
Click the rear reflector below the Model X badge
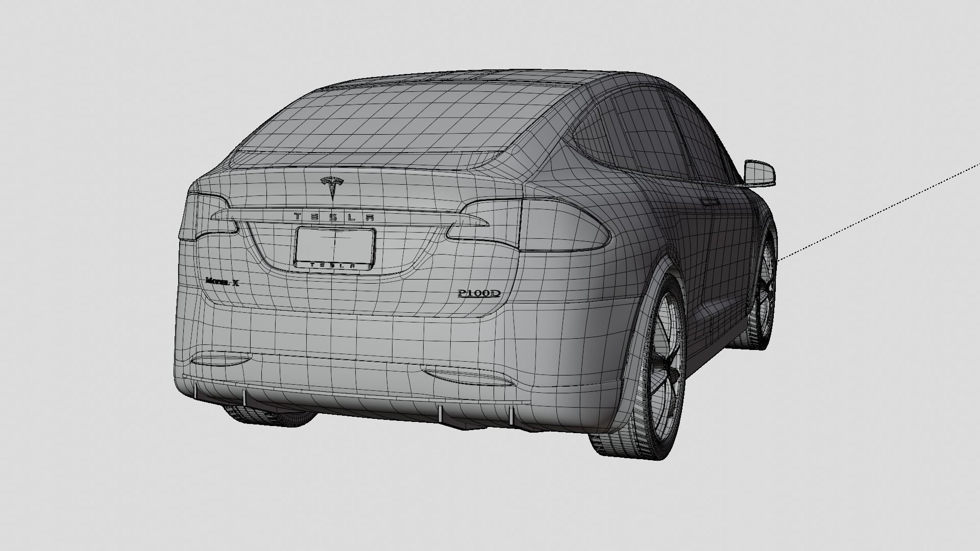point(221,359)
